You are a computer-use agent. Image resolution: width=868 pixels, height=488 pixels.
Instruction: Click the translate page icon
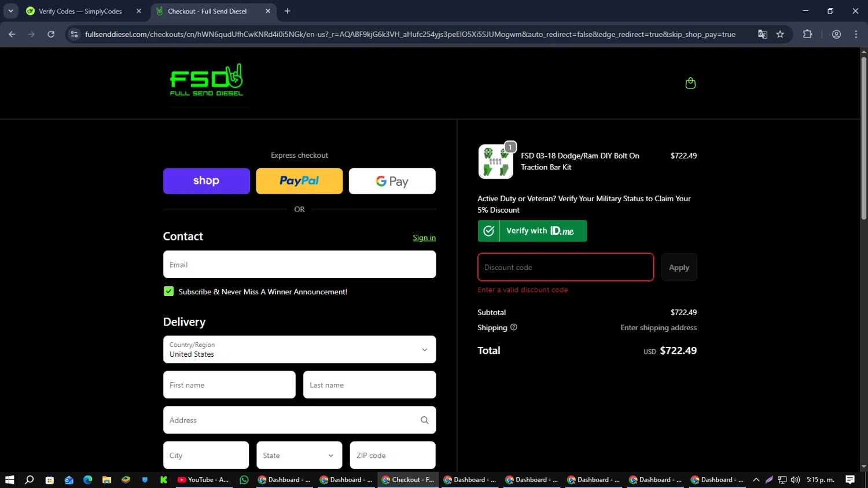[x=763, y=34]
